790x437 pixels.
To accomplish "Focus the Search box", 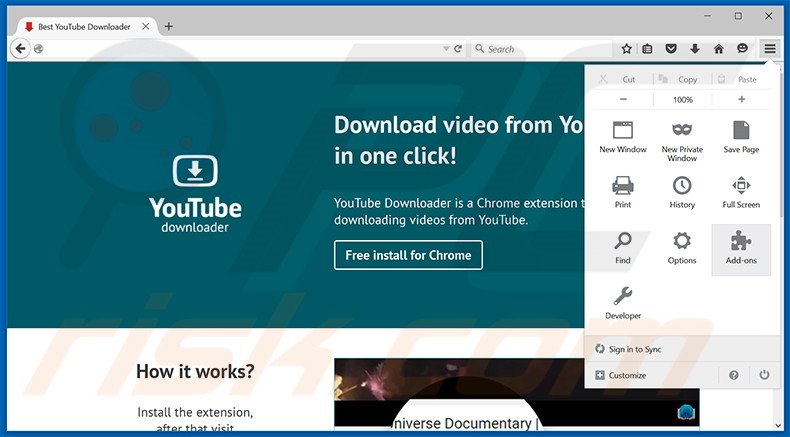I will [542, 49].
